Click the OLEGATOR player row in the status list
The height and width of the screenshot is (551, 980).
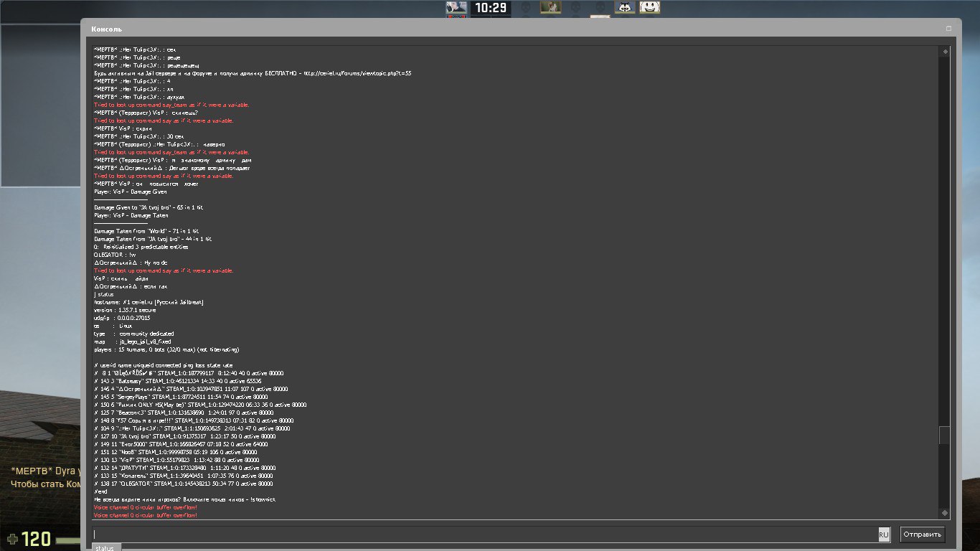coord(184,484)
